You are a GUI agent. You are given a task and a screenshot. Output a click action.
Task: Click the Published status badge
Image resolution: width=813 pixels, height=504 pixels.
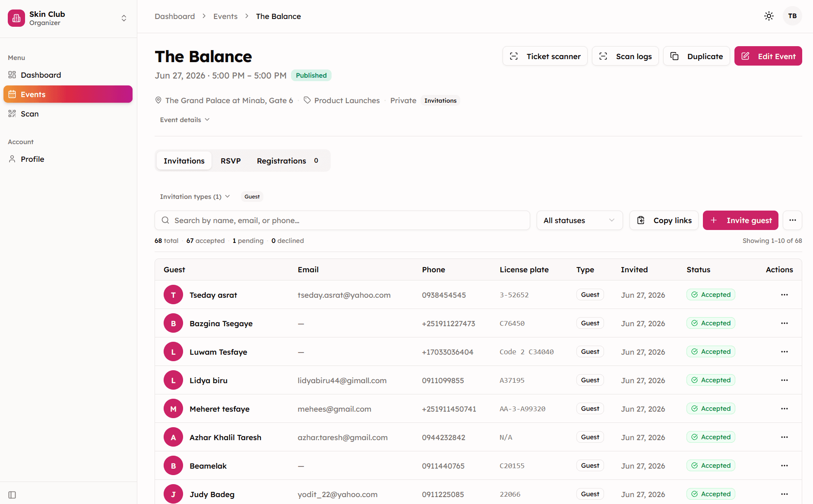pyautogui.click(x=311, y=76)
